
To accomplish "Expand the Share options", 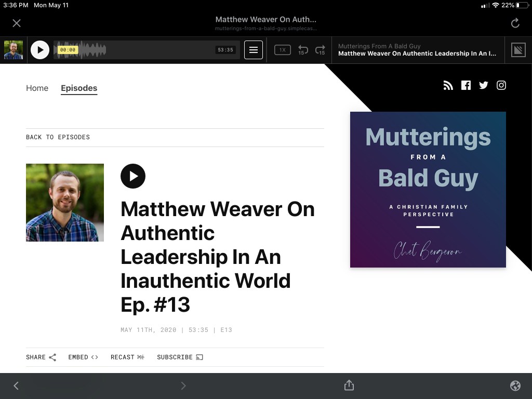I will [41, 357].
